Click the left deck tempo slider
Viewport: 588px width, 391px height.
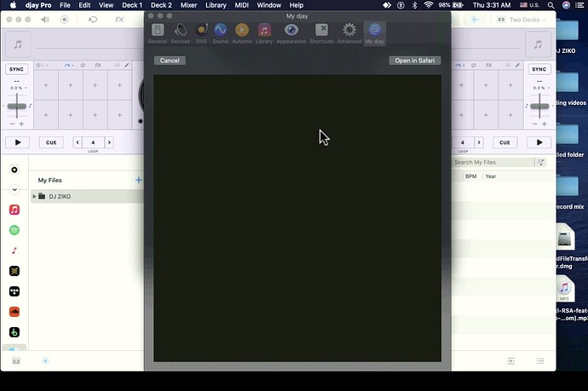(16, 106)
